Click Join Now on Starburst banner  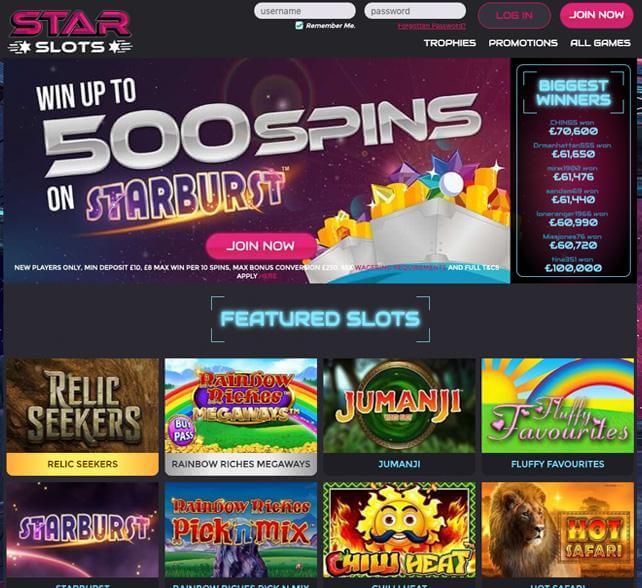(x=261, y=246)
